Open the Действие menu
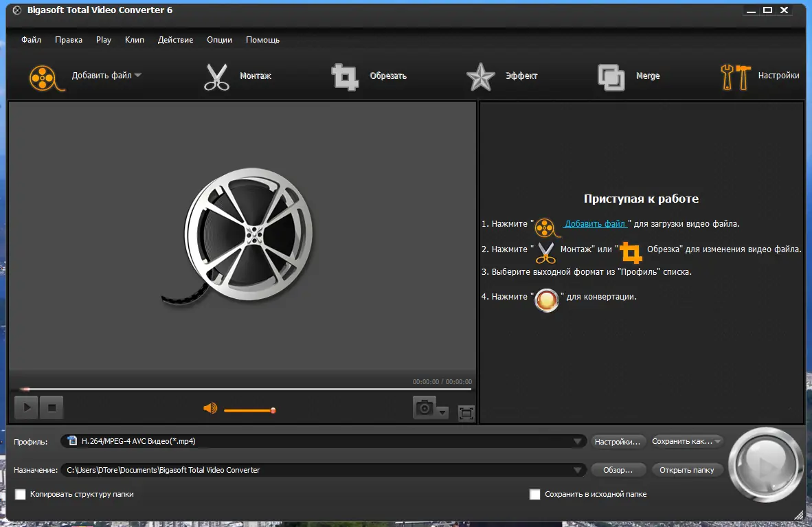Screen dimensions: 812x527 pyautogui.click(x=175, y=39)
